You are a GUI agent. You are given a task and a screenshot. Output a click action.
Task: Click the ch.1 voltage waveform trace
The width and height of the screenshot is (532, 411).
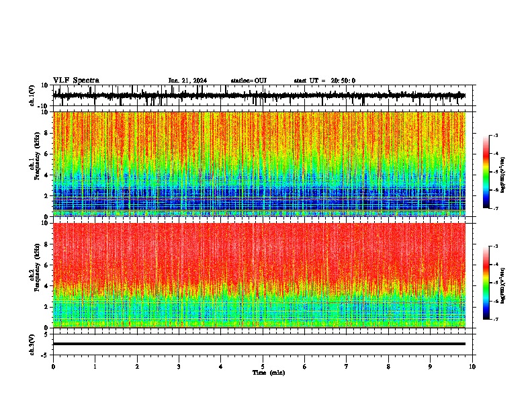[259, 96]
